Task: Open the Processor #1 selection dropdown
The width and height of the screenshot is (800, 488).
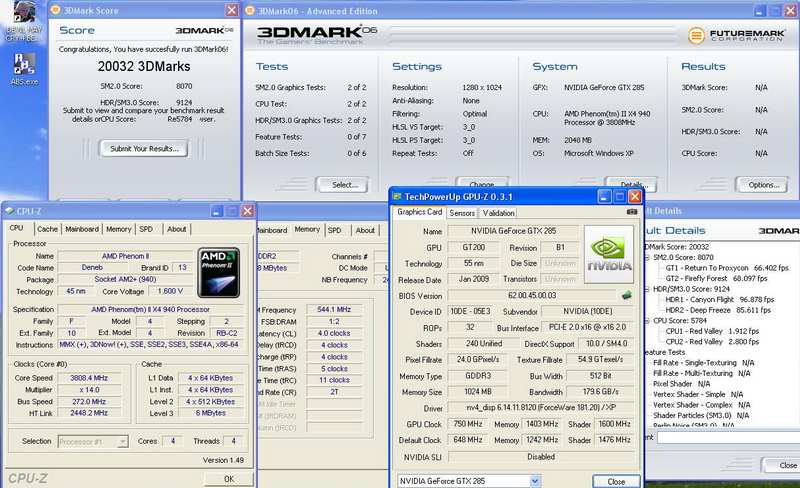Action: pos(122,442)
